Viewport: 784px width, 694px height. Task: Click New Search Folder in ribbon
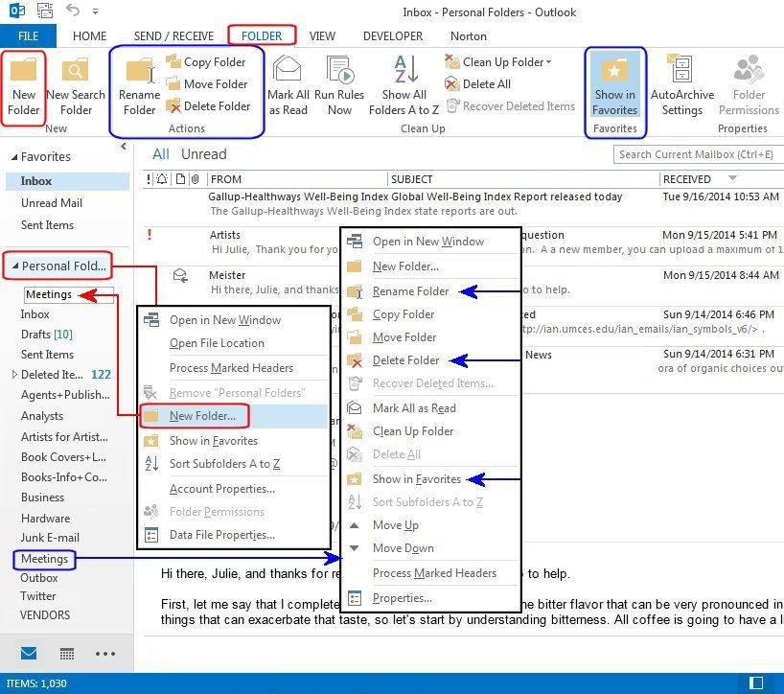76,86
